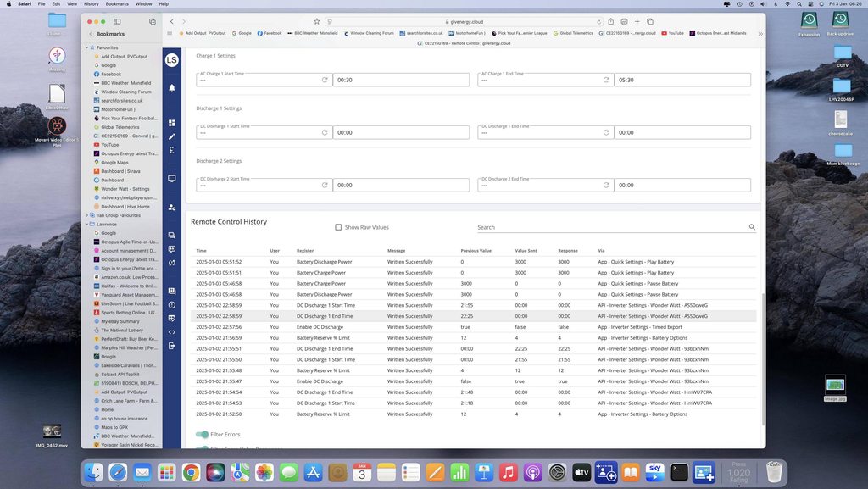This screenshot has width=868, height=489.
Task: Expand the Tab Group Favourites folder
Action: pyautogui.click(x=86, y=215)
